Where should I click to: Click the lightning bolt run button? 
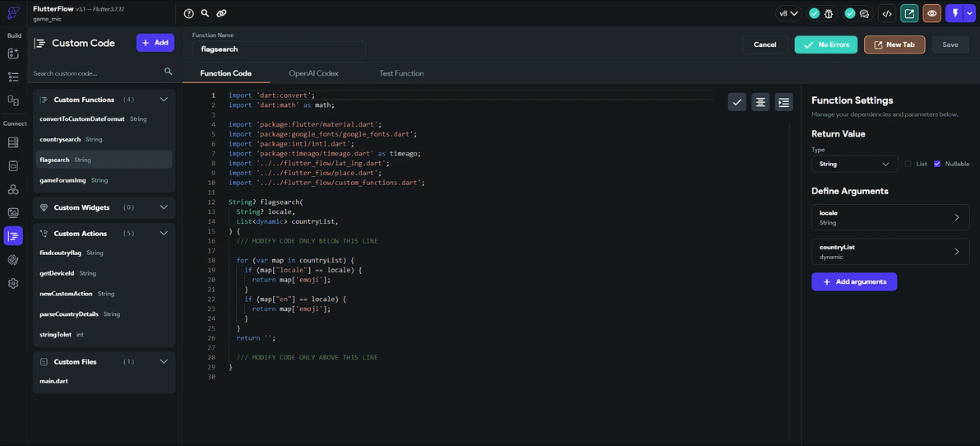point(955,13)
